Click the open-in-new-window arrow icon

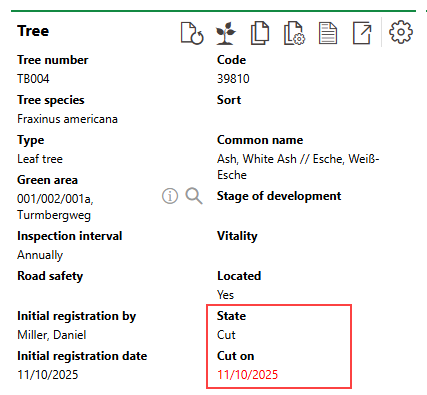pyautogui.click(x=362, y=33)
